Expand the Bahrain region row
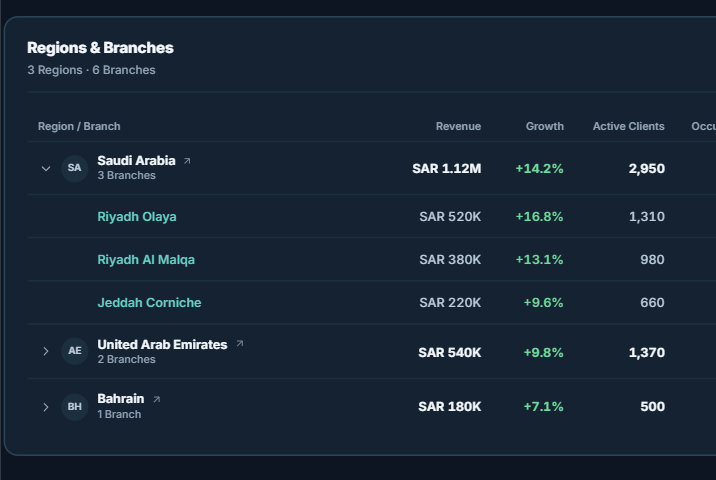This screenshot has width=716, height=480. click(x=46, y=407)
